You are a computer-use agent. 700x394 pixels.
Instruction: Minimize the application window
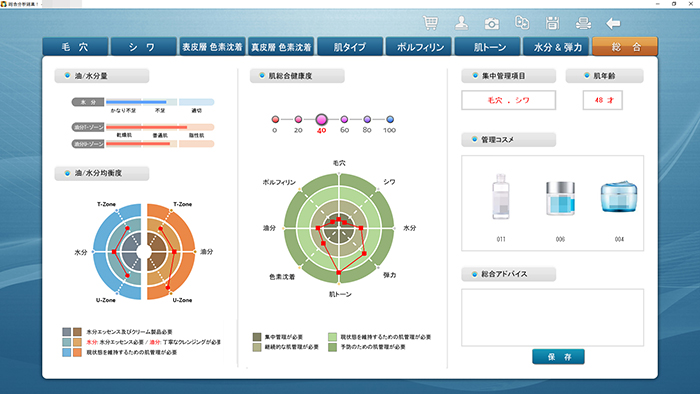click(x=658, y=4)
